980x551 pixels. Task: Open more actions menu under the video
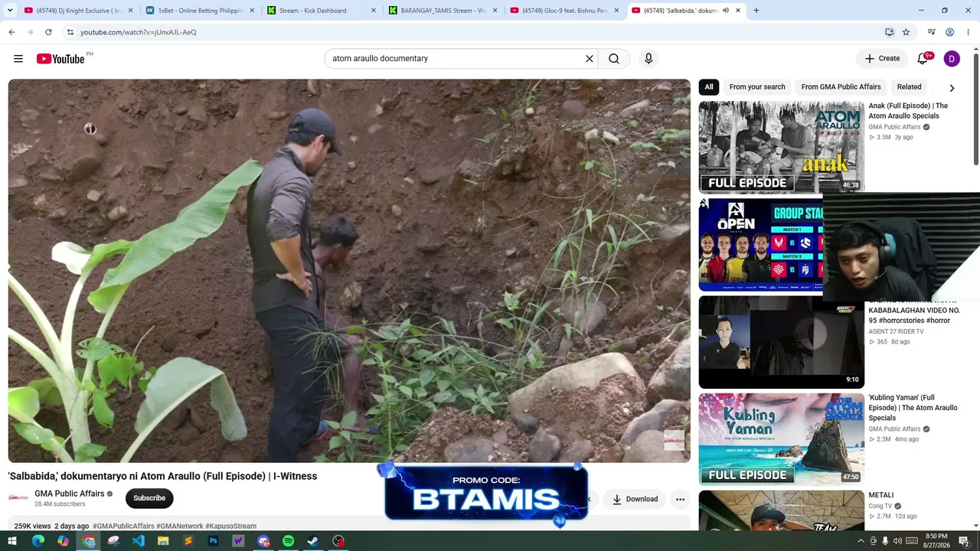tap(680, 500)
